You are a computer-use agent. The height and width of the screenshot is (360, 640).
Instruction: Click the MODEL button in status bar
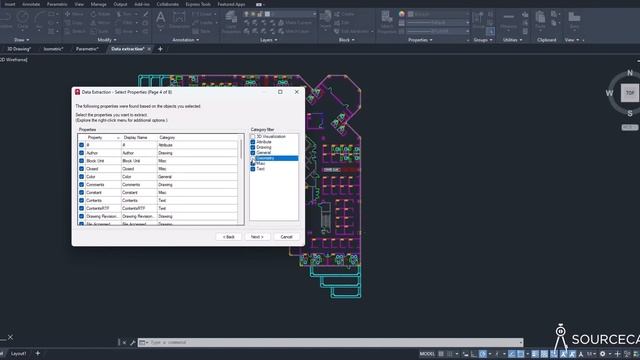click(x=427, y=354)
